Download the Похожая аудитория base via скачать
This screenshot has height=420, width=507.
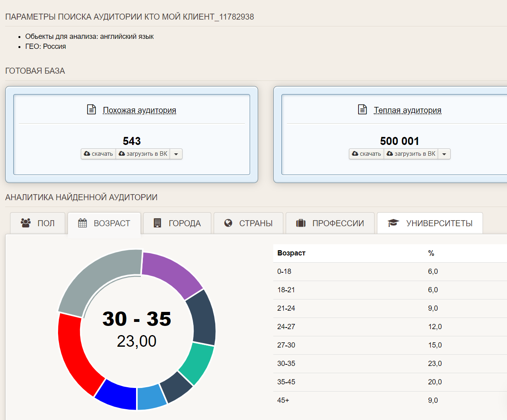pos(98,154)
